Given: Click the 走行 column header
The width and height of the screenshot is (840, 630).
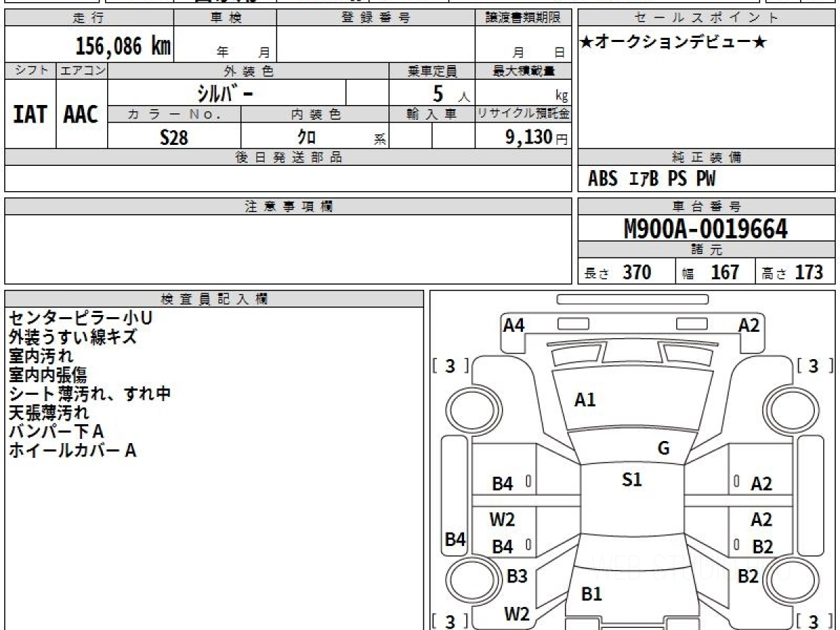Looking at the screenshot, I should click(89, 18).
